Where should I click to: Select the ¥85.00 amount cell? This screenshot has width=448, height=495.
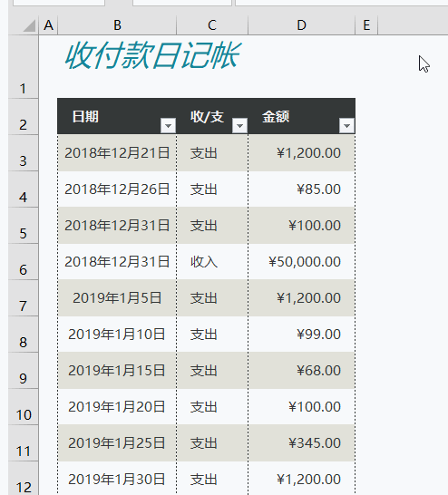pos(301,189)
